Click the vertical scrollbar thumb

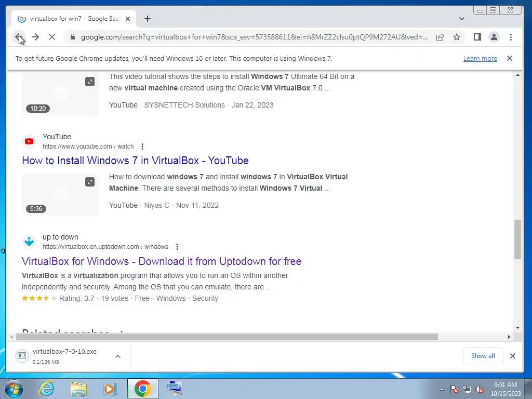tap(517, 239)
